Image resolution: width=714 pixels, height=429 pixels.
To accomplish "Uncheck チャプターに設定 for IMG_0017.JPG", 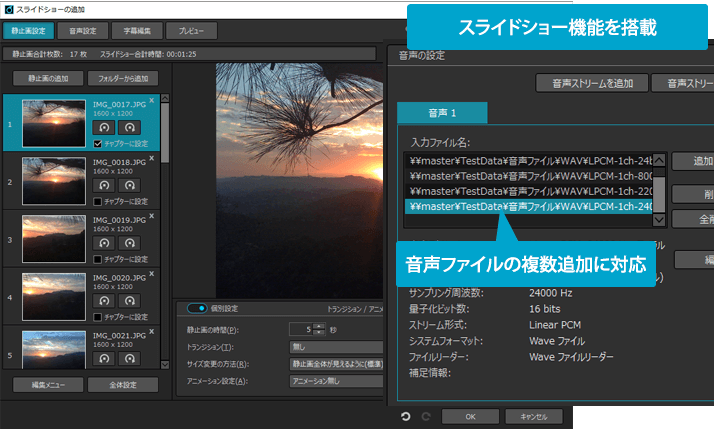I will tap(97, 144).
